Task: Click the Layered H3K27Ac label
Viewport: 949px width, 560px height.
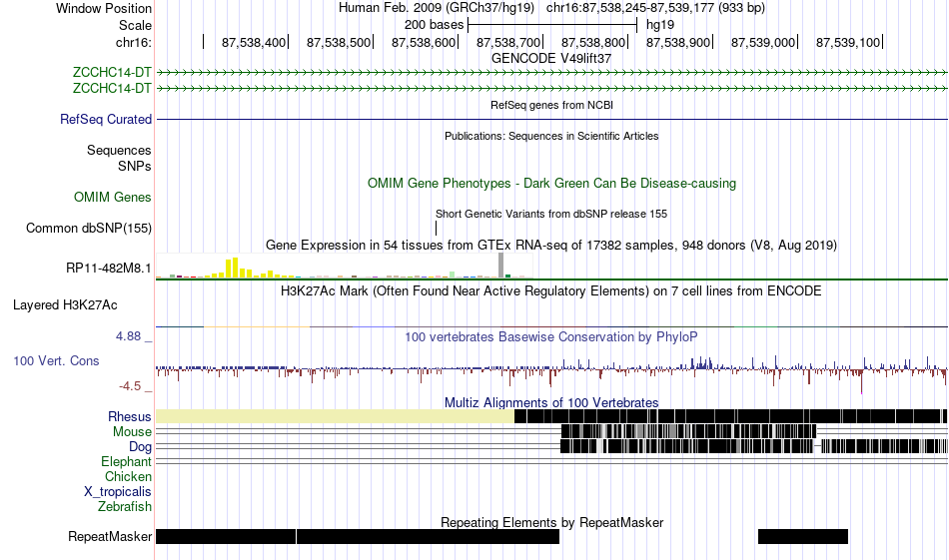Action: click(x=65, y=304)
